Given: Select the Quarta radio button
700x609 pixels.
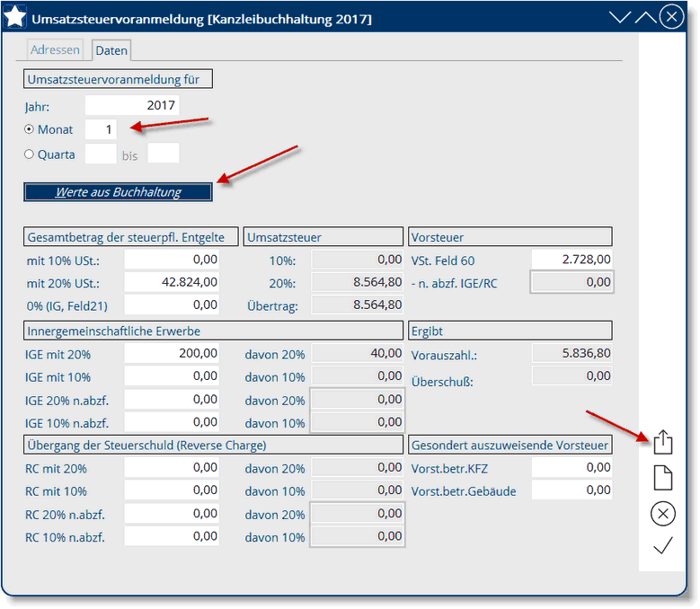Looking at the screenshot, I should click(30, 154).
